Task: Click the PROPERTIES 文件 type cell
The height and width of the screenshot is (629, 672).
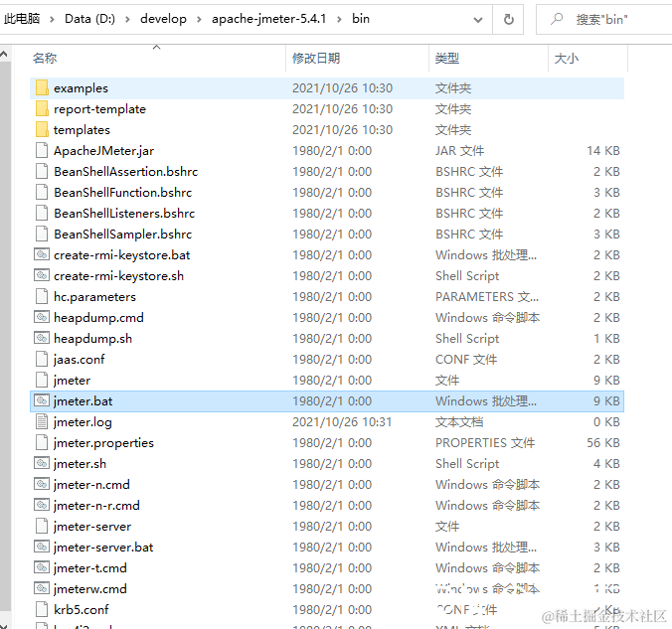Action: [x=485, y=442]
